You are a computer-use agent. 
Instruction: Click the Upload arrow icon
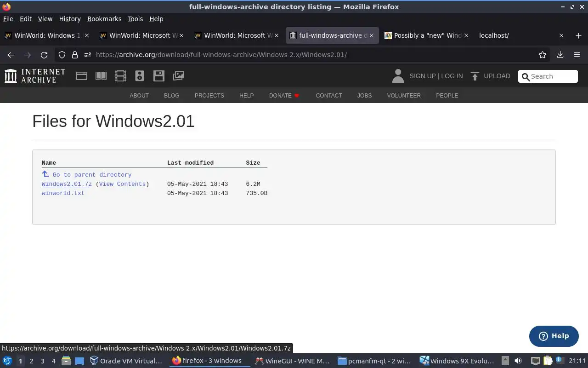pos(475,76)
